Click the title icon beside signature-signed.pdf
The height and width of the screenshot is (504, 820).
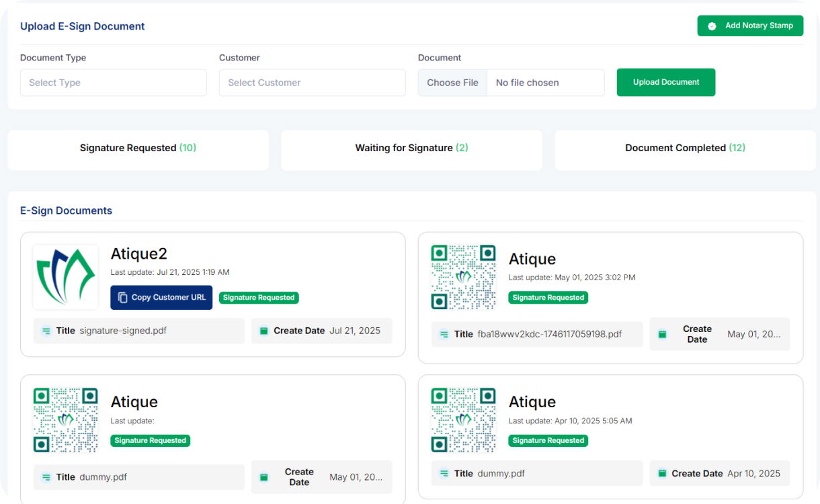point(46,331)
